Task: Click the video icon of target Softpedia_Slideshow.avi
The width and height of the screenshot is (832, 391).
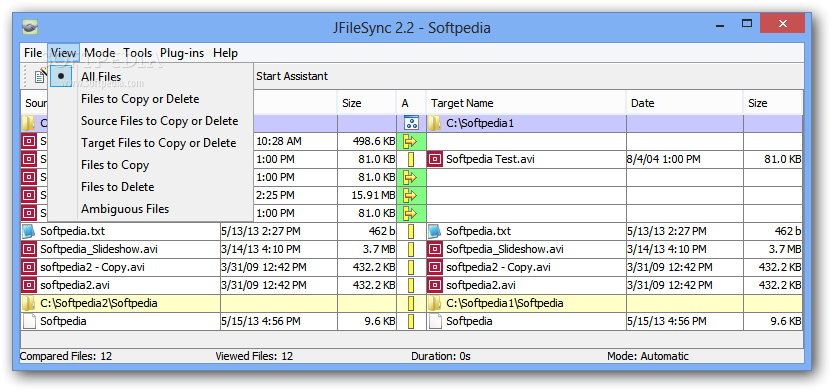Action: click(435, 249)
